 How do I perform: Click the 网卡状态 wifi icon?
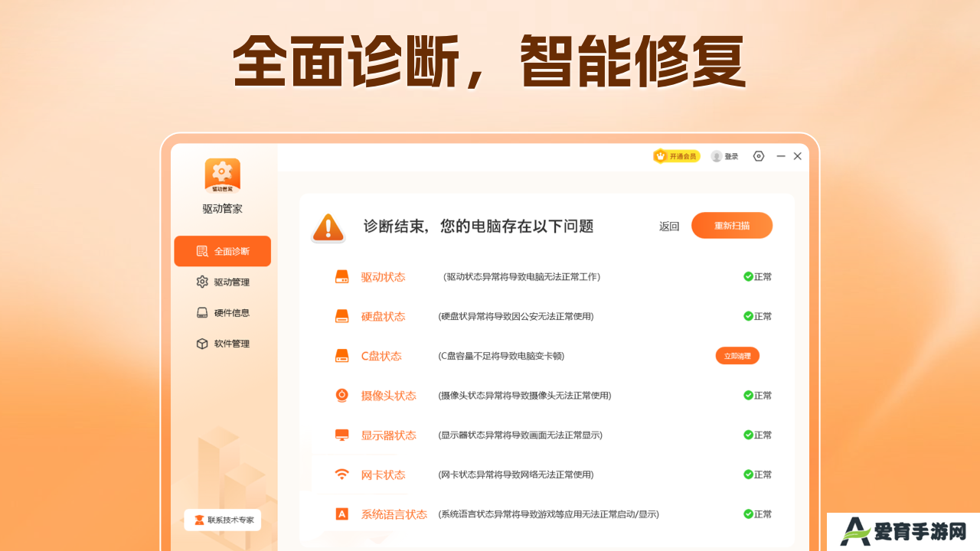click(x=342, y=474)
